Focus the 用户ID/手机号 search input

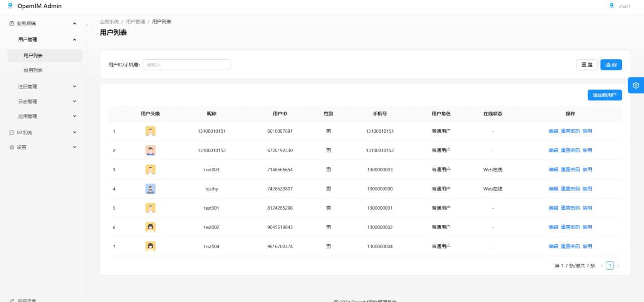tap(186, 65)
